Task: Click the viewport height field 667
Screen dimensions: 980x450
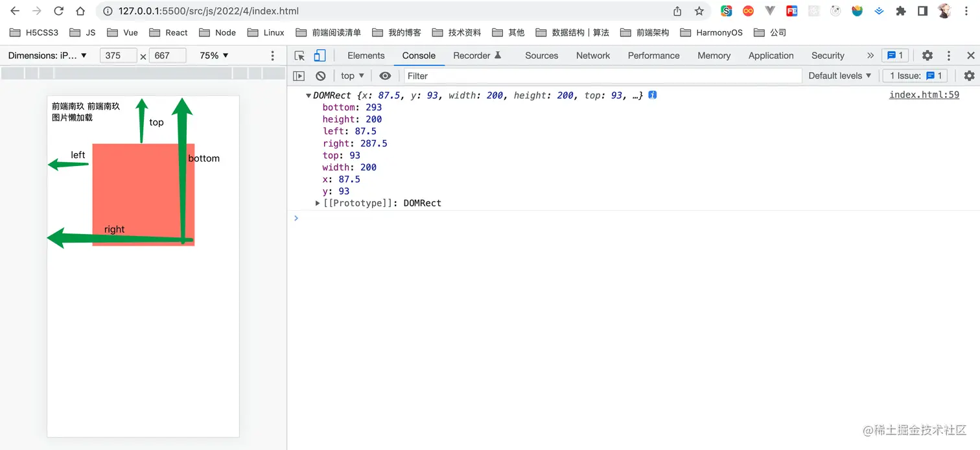Action: [x=167, y=56]
